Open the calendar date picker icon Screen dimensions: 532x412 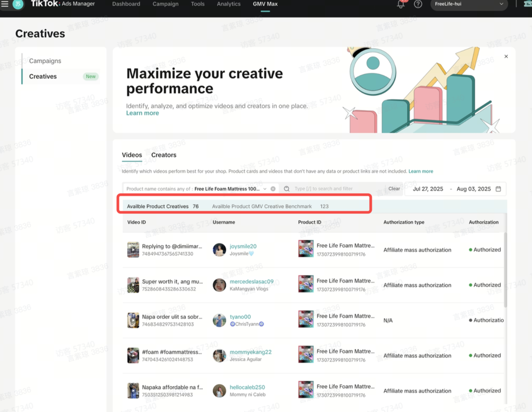pyautogui.click(x=498, y=189)
